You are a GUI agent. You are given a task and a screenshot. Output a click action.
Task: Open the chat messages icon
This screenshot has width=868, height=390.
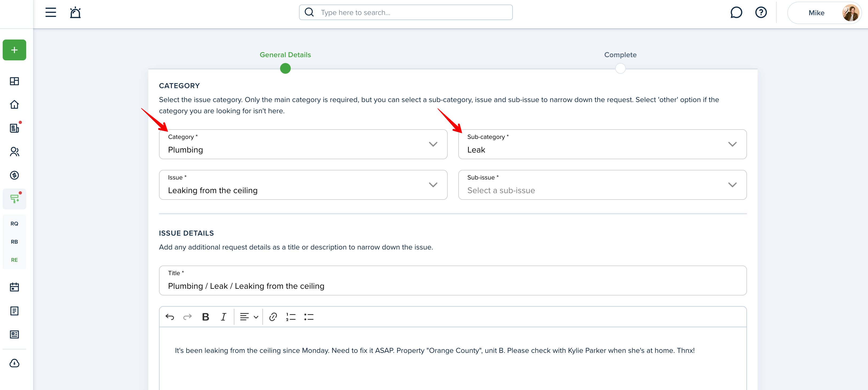[736, 13]
